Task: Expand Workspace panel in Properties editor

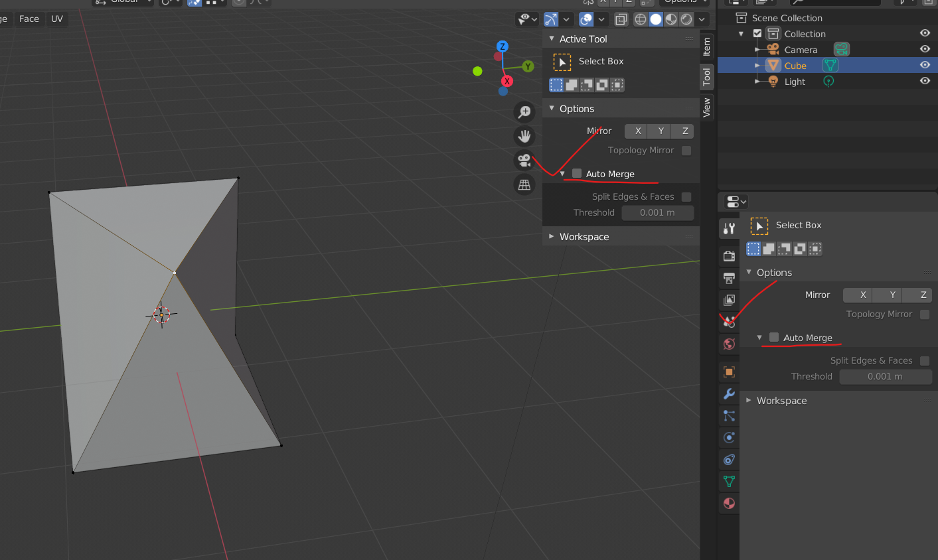Action: pyautogui.click(x=749, y=400)
